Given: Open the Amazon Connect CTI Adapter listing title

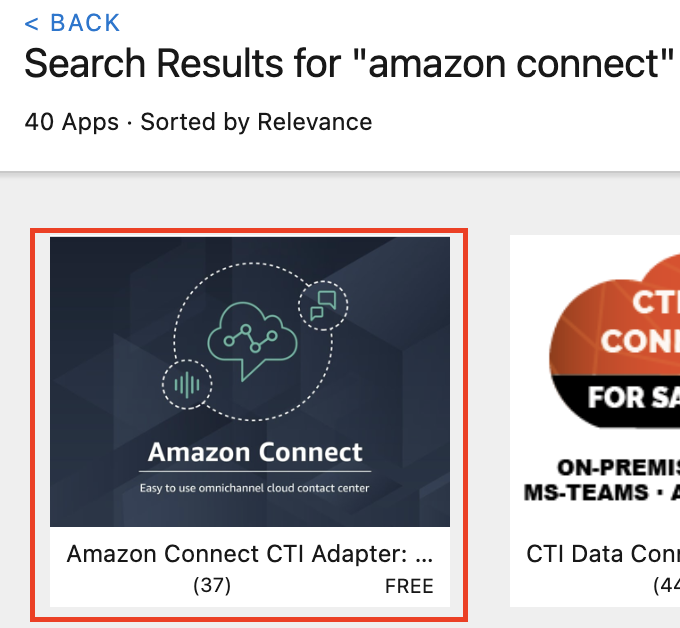Looking at the screenshot, I should point(250,554).
